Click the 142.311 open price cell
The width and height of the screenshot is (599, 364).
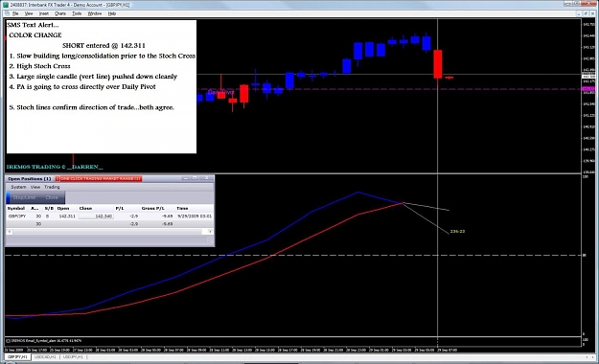pyautogui.click(x=67, y=216)
